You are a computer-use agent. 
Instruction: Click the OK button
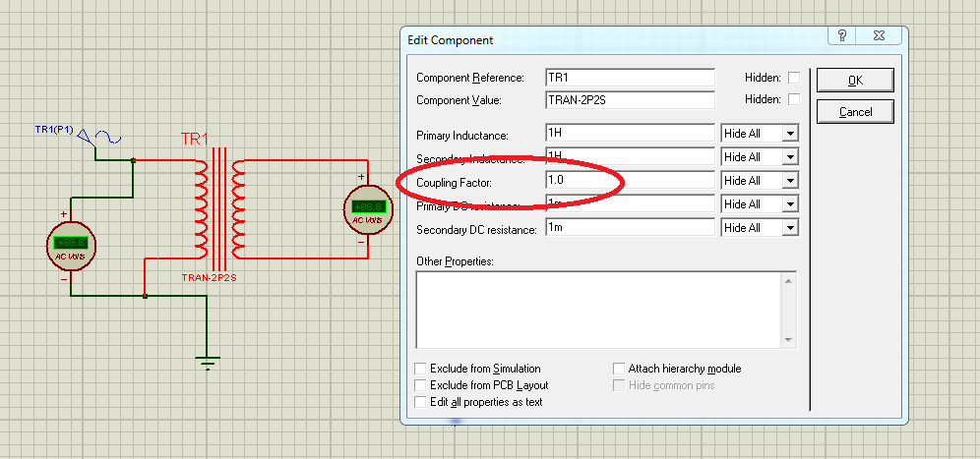coord(855,81)
